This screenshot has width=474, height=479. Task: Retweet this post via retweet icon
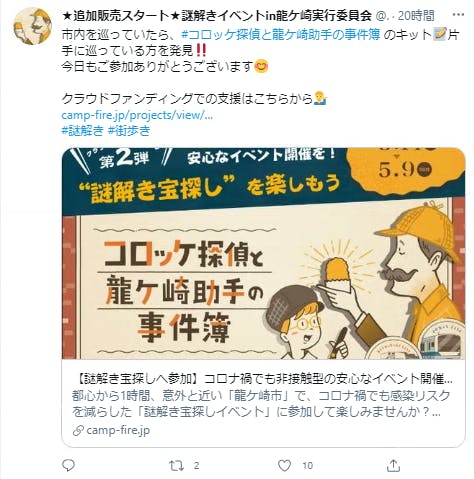176,466
